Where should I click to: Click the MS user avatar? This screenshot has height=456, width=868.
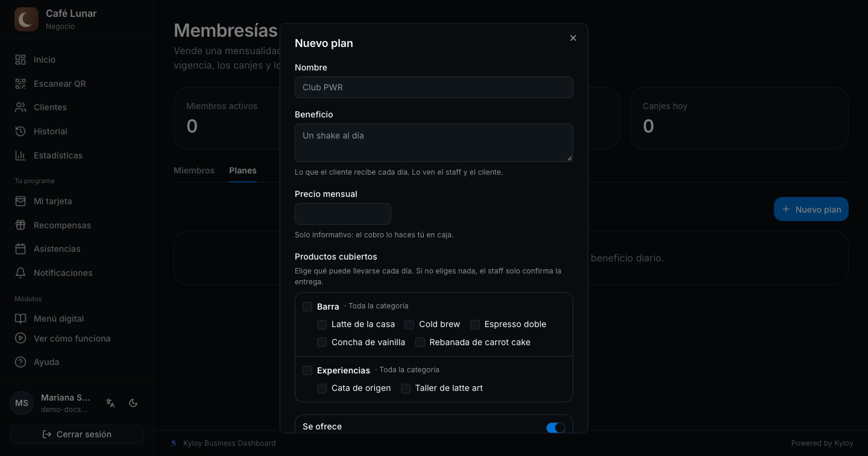click(22, 403)
